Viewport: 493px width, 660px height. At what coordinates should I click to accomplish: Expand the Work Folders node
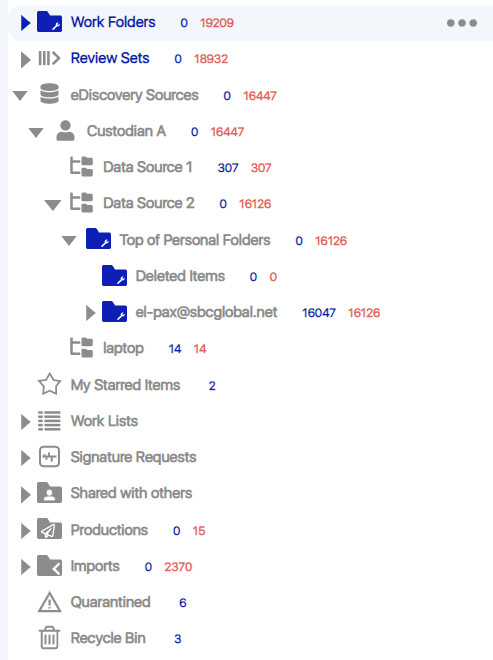point(25,22)
